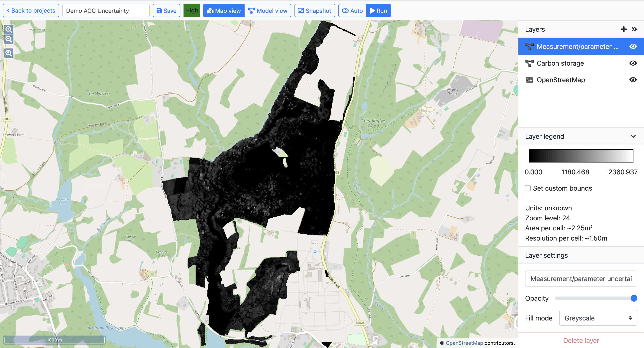Click the zoom to extent magnifier icon

coord(9,53)
